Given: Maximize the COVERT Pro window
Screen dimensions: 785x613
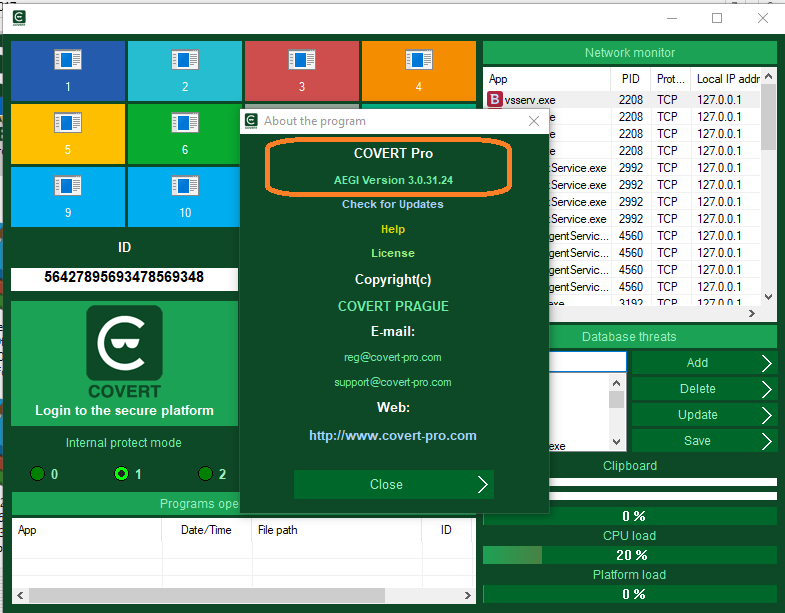Looking at the screenshot, I should (717, 19).
